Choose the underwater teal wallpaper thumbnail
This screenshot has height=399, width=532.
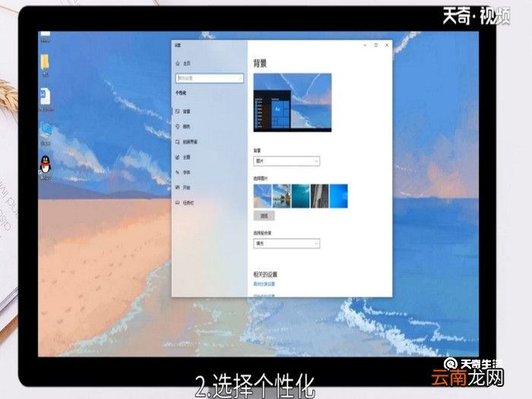[x=301, y=196]
